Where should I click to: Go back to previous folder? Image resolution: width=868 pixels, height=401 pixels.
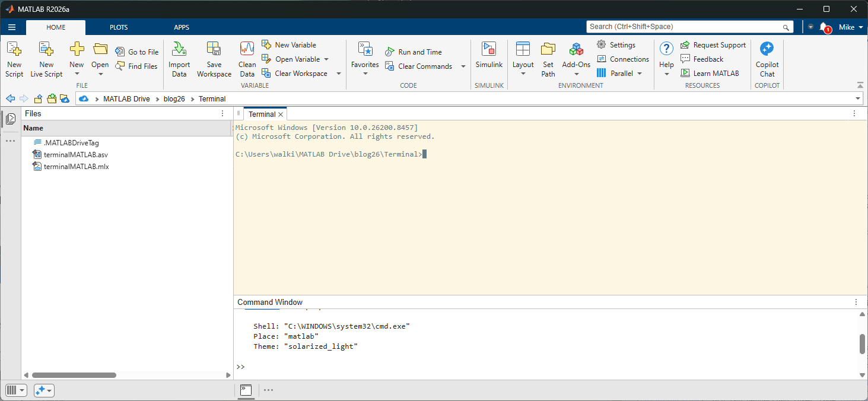(x=10, y=98)
